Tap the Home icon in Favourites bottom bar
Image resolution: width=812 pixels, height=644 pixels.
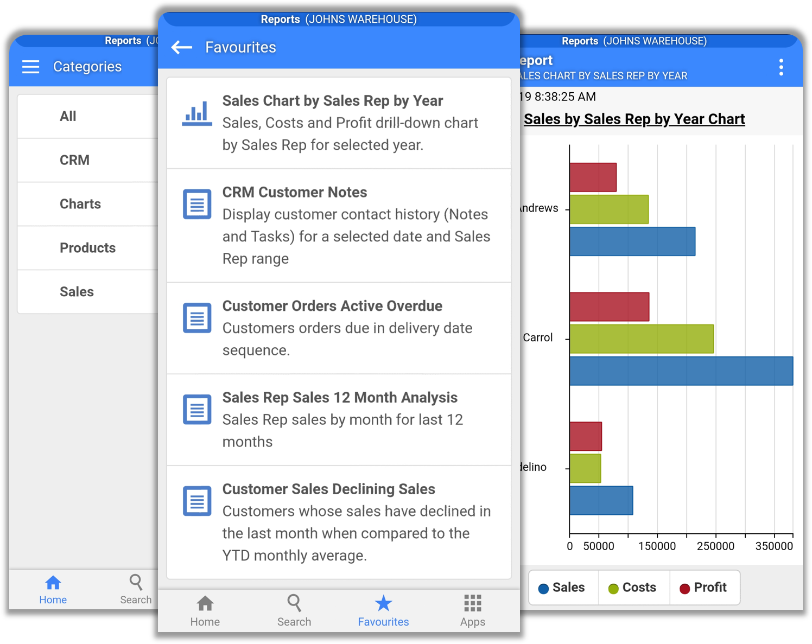[x=205, y=603]
